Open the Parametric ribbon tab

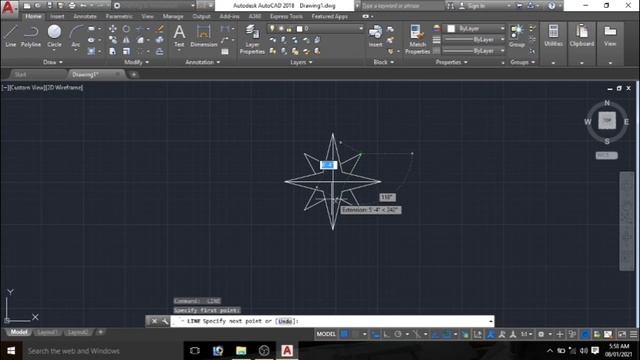pos(119,16)
